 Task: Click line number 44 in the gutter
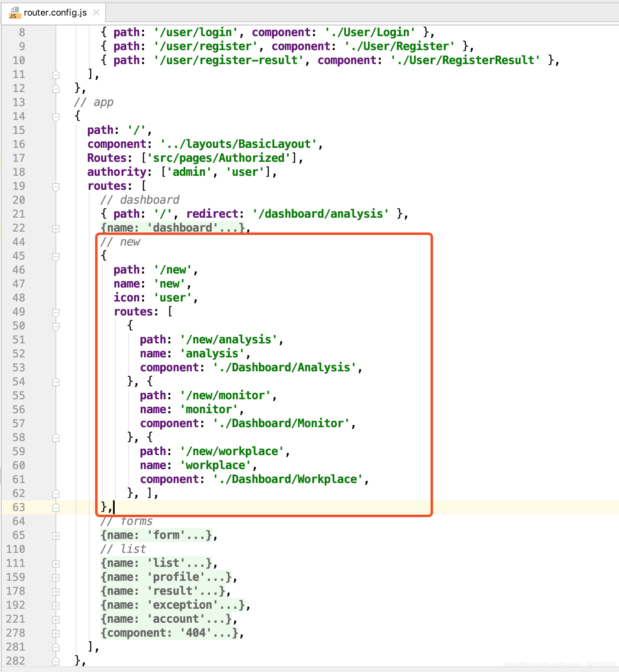point(18,242)
